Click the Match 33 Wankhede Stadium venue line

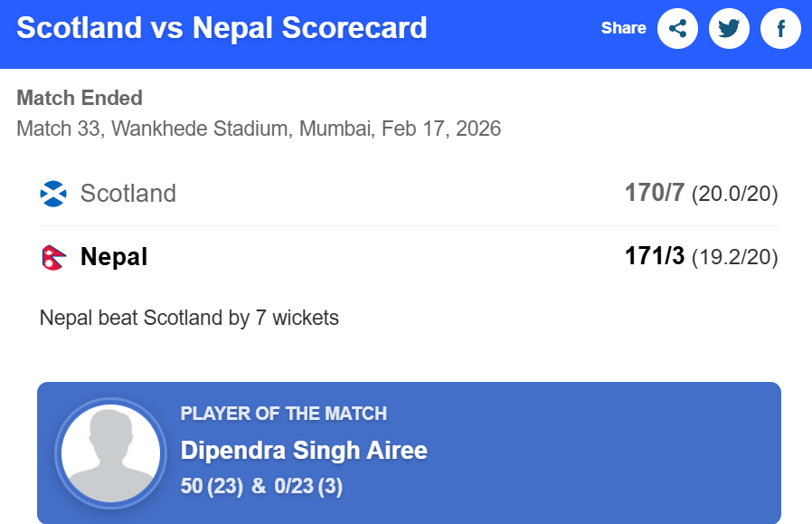pos(259,129)
